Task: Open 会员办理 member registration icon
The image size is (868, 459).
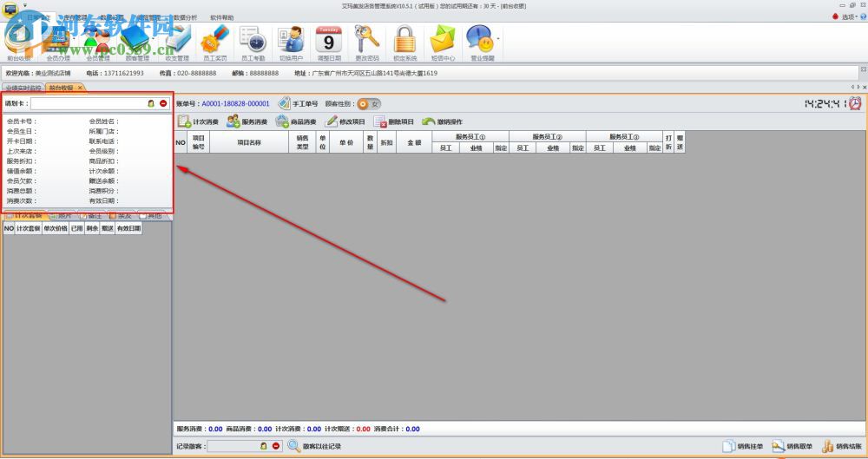Action: pyautogui.click(x=58, y=43)
